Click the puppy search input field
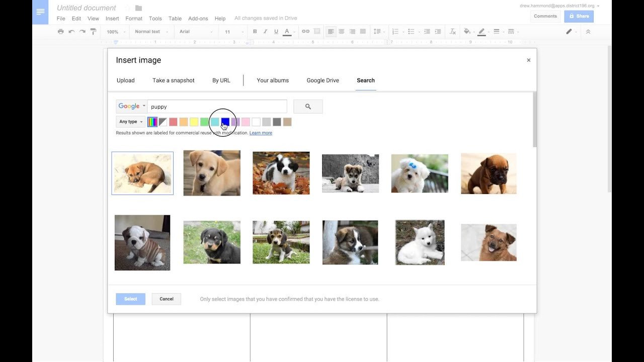 217,107
